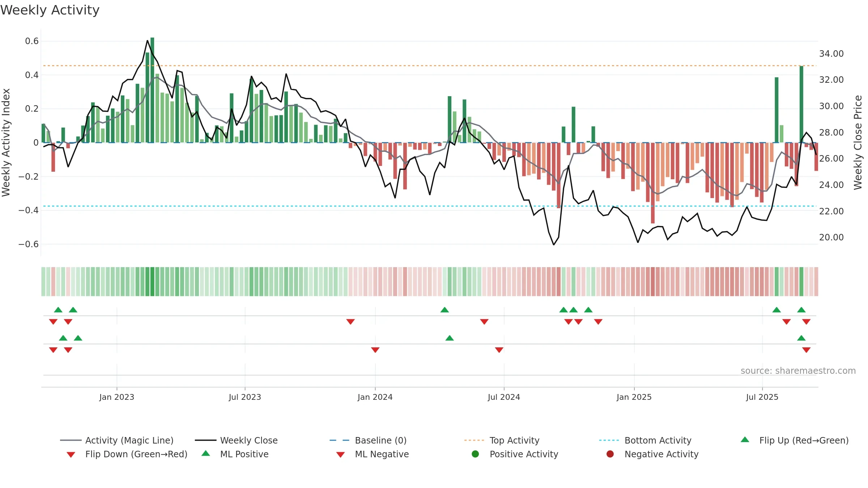The height and width of the screenshot is (488, 868).
Task: Toggle the Activity (Magic Line) legend entry
Action: [117, 440]
